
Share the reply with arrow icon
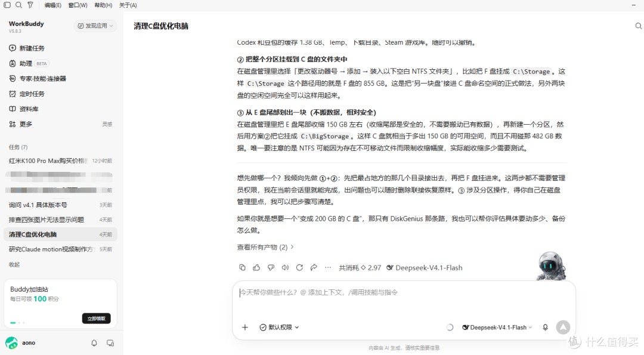(314, 267)
